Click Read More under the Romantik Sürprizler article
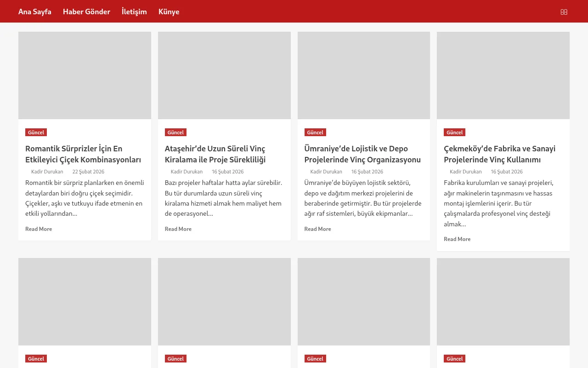 pyautogui.click(x=39, y=229)
